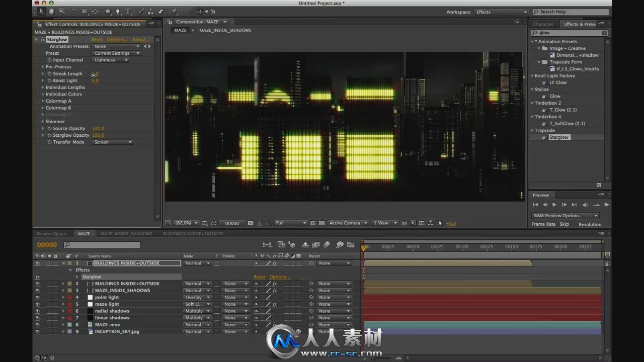Click the take snapshot camera icon
This screenshot has height=362, width=644.
[251, 223]
